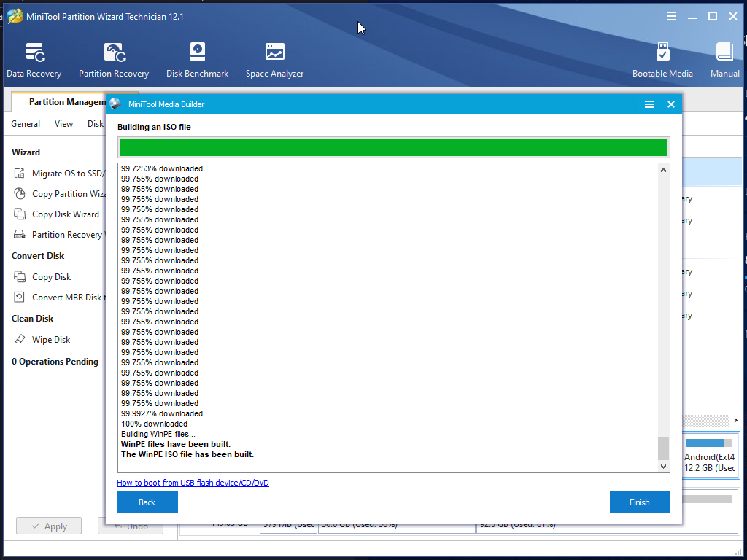Click Copy Disk Wizard icon
Screen dimensions: 747x560
20,214
